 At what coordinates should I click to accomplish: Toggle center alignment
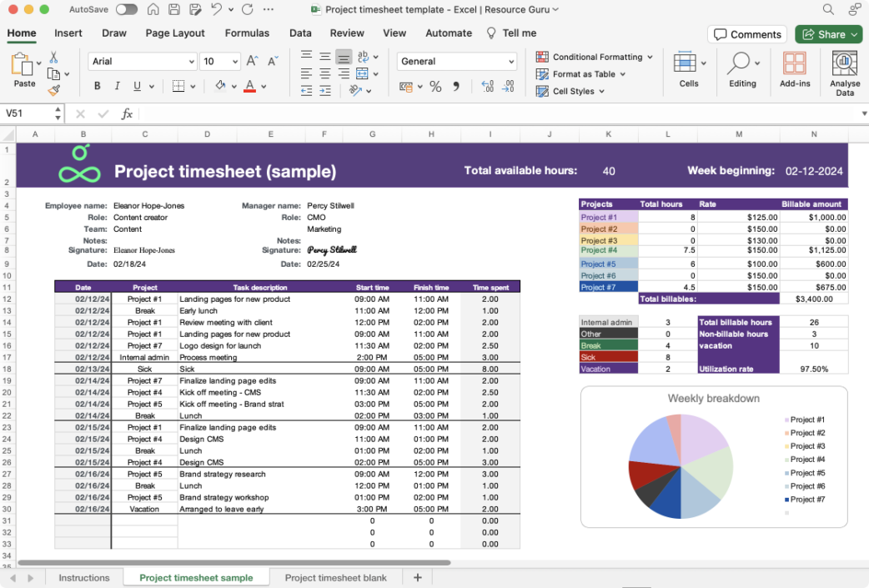click(324, 73)
